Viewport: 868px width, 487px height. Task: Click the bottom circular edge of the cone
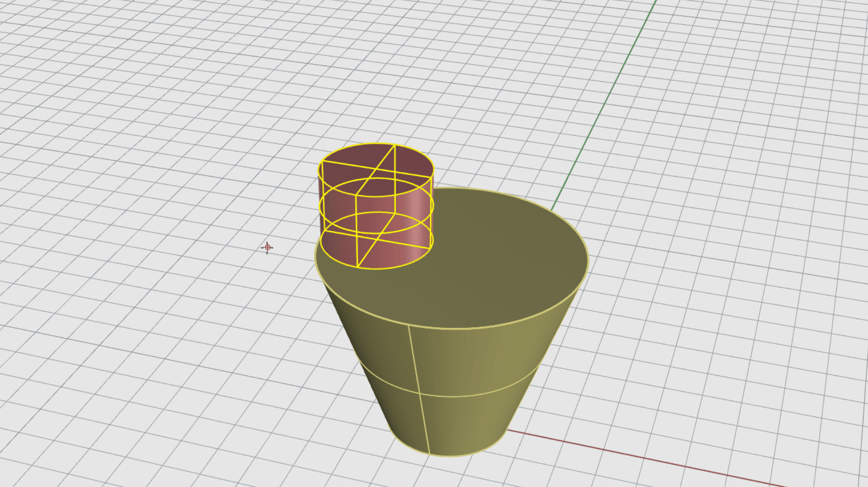(x=452, y=456)
